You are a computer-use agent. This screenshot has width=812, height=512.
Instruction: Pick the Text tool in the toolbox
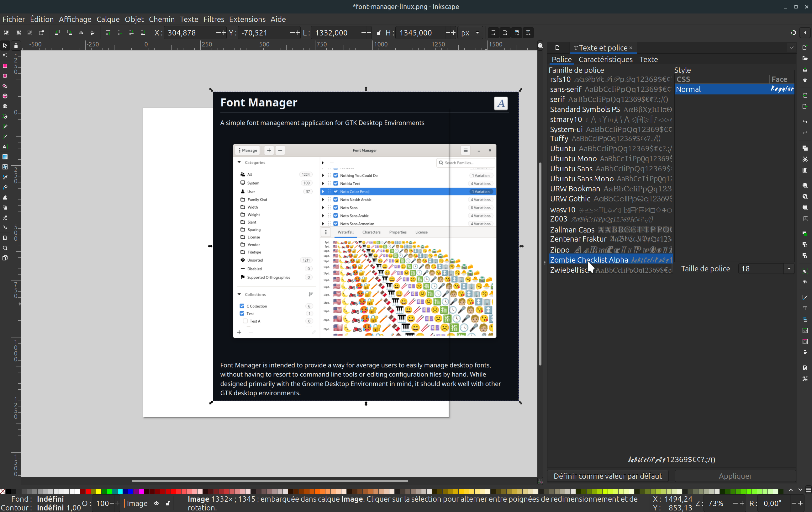click(5, 147)
